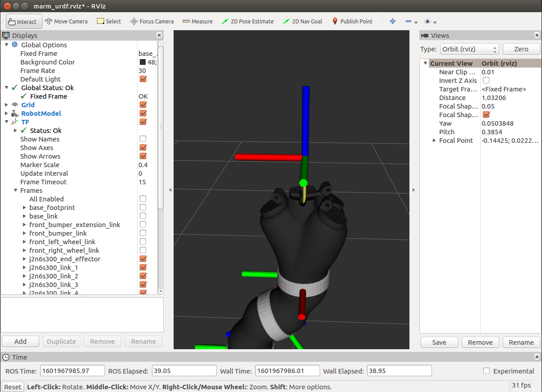Select the 2D Nav Goal tool
The height and width of the screenshot is (392, 542).
pyautogui.click(x=302, y=21)
